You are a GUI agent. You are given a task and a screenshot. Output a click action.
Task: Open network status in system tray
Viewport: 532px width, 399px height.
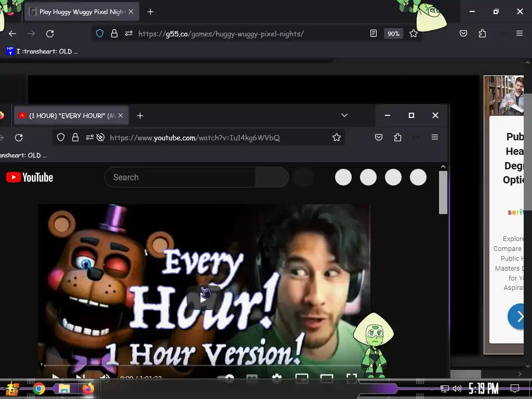(444, 389)
